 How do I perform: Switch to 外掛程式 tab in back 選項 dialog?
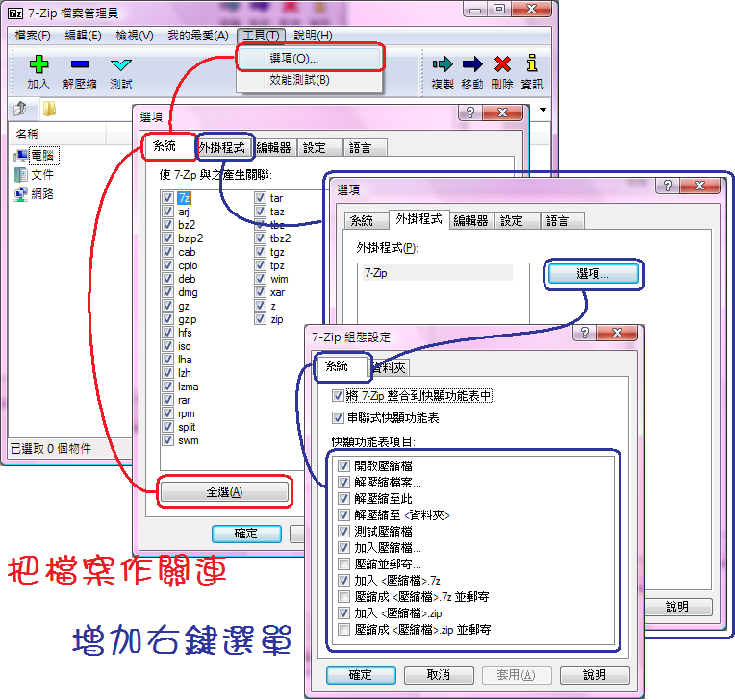pos(222,147)
